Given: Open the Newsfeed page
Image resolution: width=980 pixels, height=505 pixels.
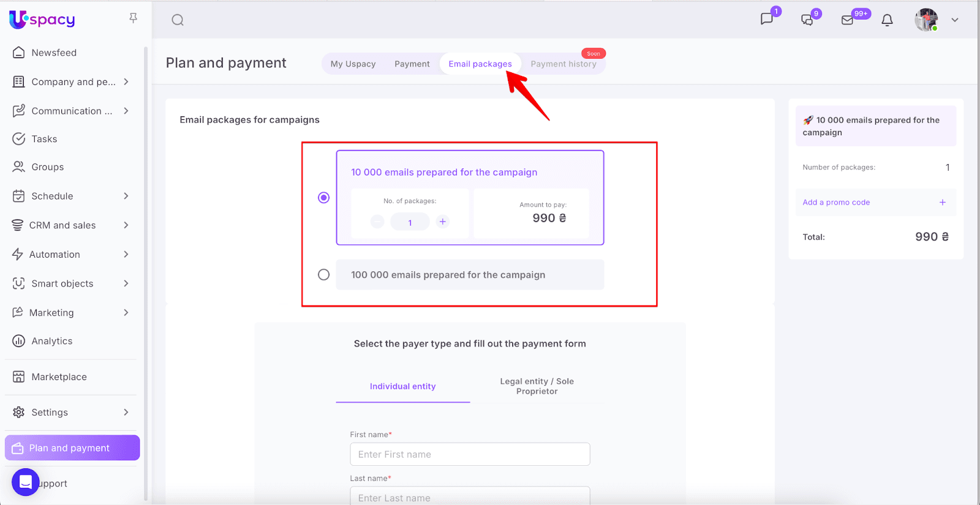Looking at the screenshot, I should click(x=54, y=53).
